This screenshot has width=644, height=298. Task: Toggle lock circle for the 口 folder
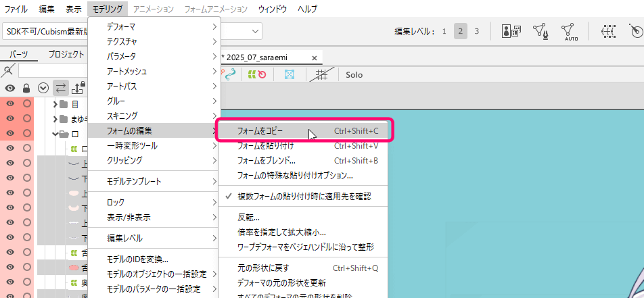coord(27,134)
